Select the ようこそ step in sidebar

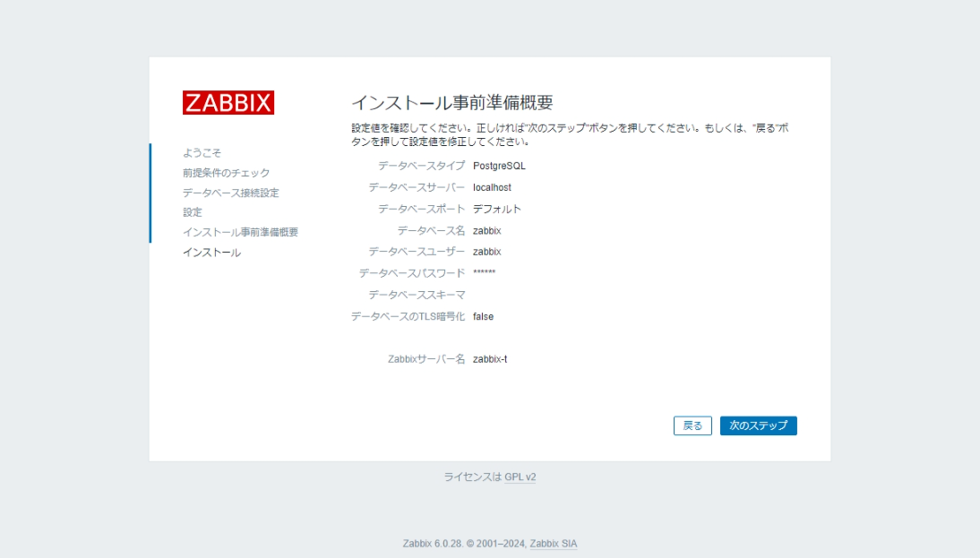point(202,152)
